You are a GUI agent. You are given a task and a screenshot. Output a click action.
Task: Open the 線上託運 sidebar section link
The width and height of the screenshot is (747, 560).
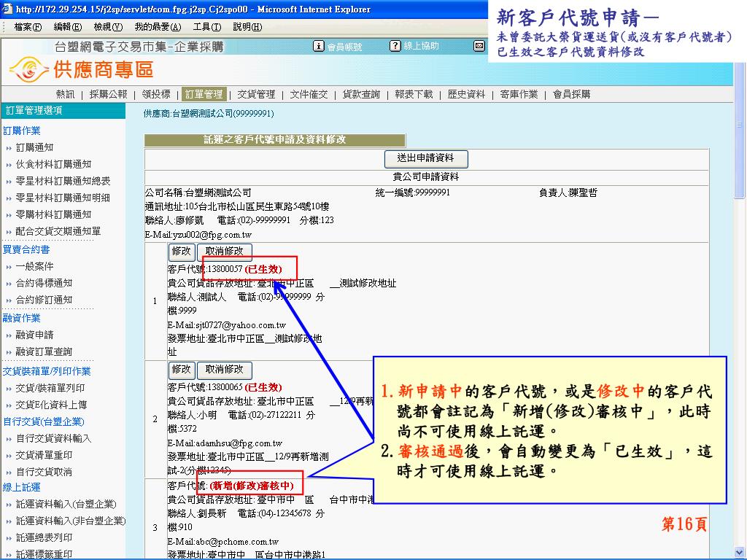[x=21, y=488]
